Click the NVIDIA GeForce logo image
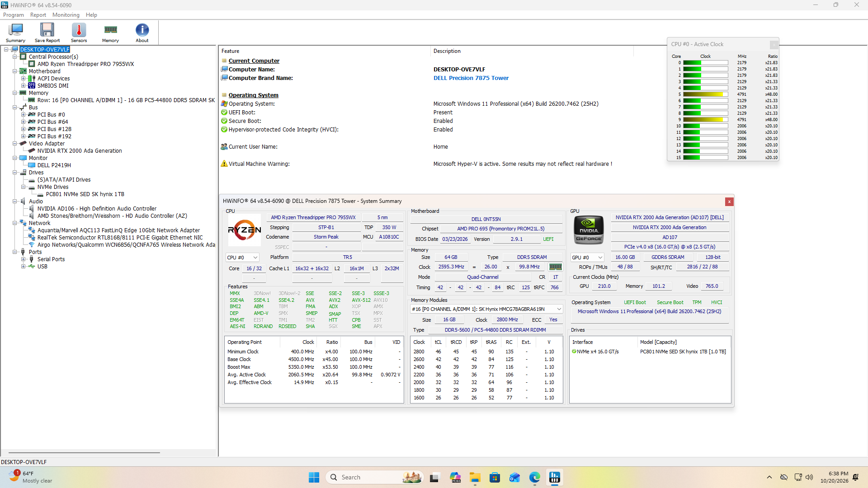 coord(589,230)
